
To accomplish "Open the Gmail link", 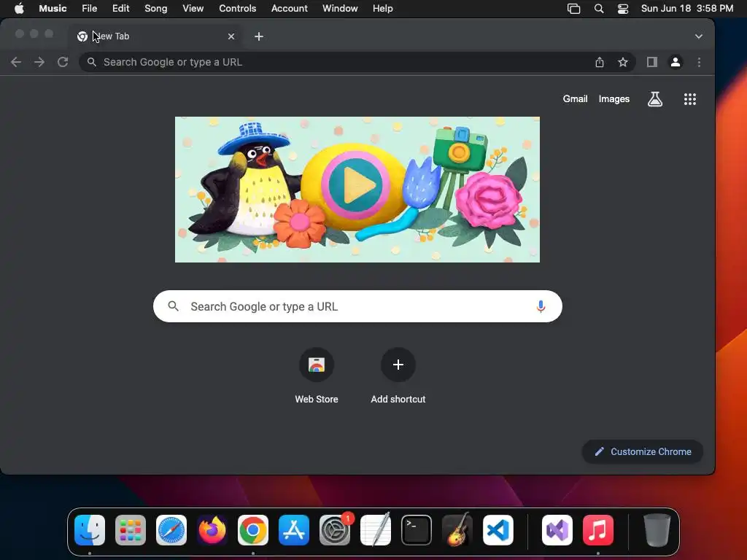I will point(575,99).
